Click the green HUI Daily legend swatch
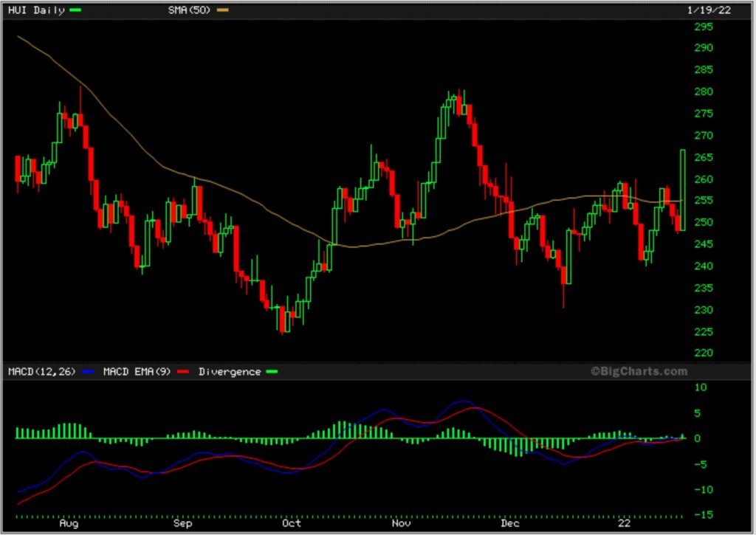Screen dimensions: 756x535 pyautogui.click(x=76, y=10)
